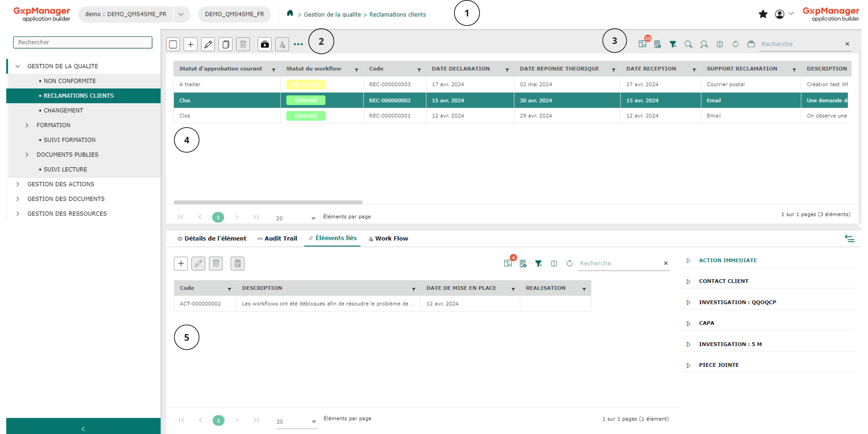Click the add new record plus icon

pyautogui.click(x=190, y=44)
